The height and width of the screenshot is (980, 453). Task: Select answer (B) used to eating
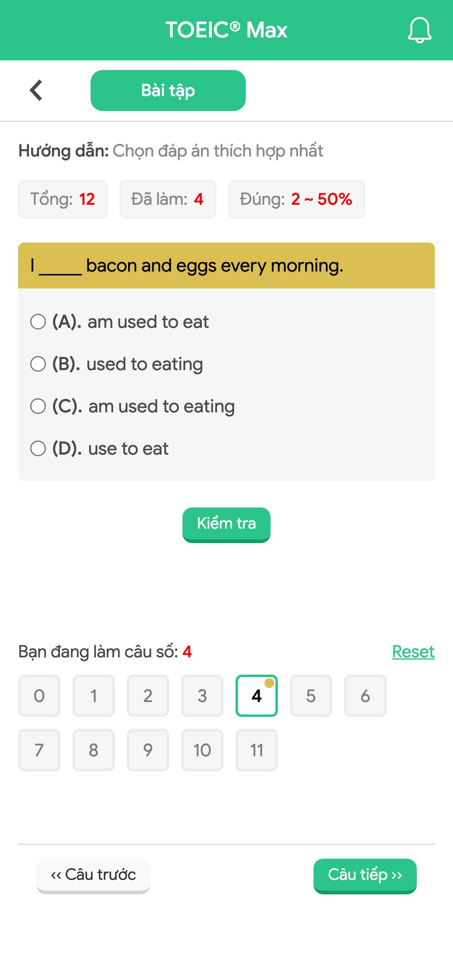(117, 364)
